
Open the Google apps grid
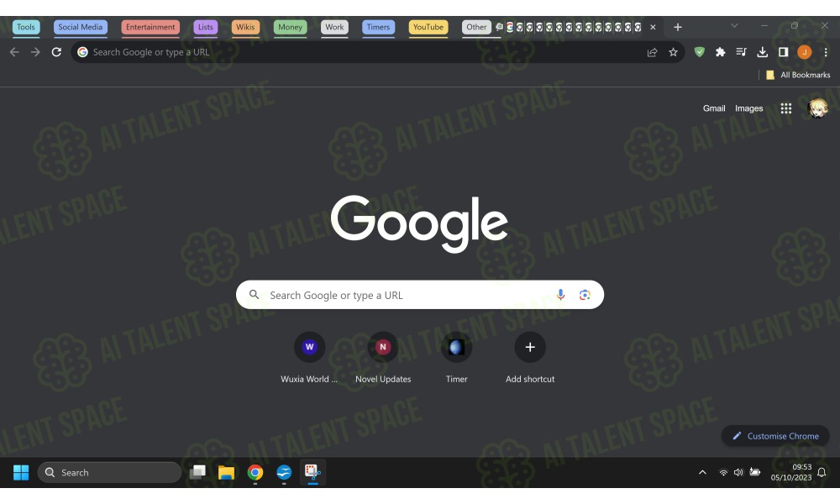(786, 108)
